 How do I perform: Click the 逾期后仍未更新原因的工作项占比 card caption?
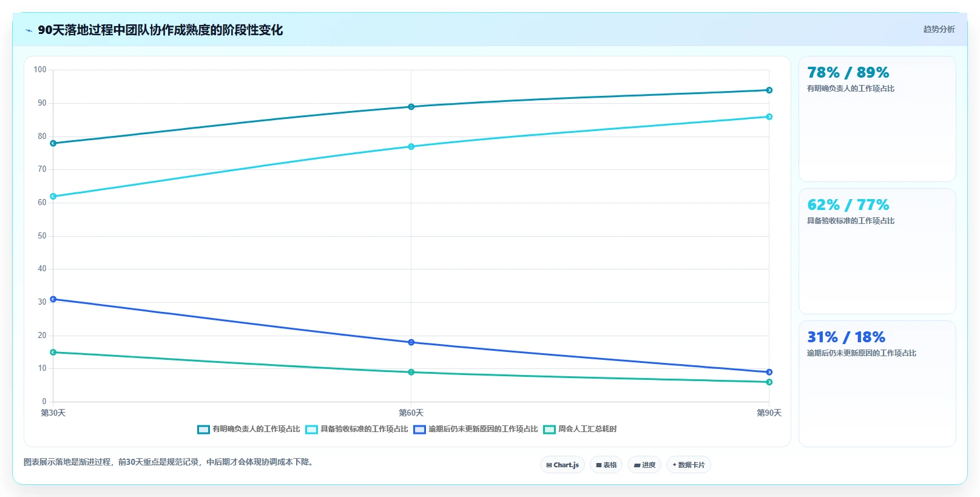(862, 353)
